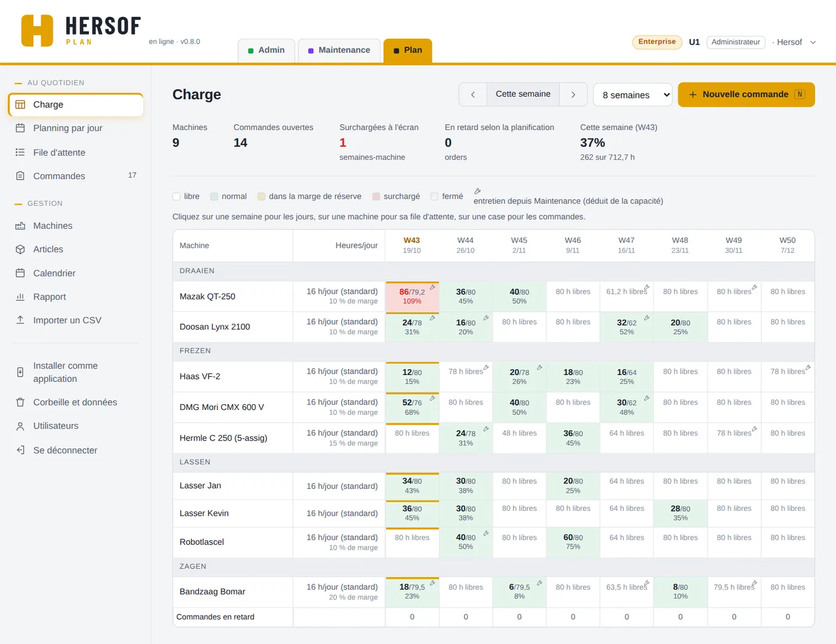Open the Mazak QT-250 machine row
Screen dimensions: 836x644
[207, 297]
